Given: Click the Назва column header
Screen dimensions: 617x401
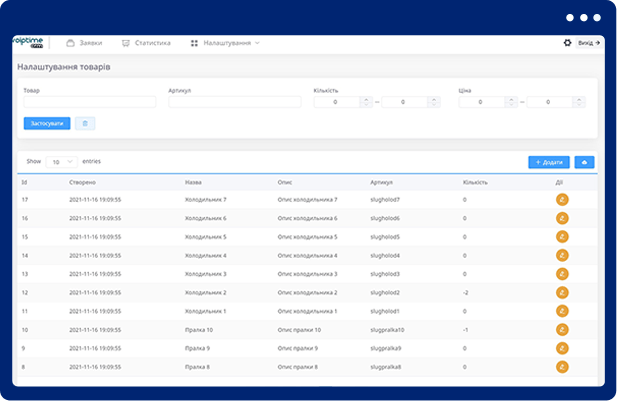Looking at the screenshot, I should pyautogui.click(x=193, y=182).
